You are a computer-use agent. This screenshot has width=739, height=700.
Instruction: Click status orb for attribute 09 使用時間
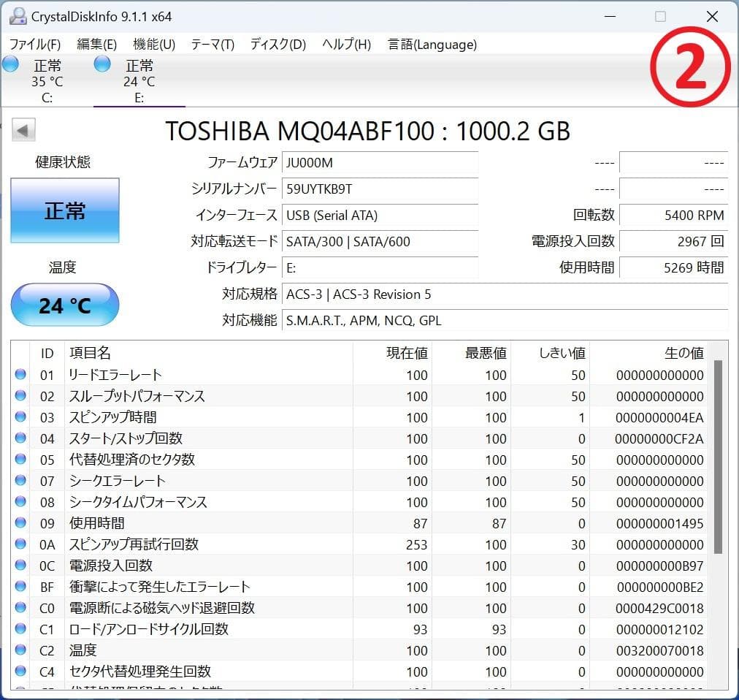click(20, 522)
